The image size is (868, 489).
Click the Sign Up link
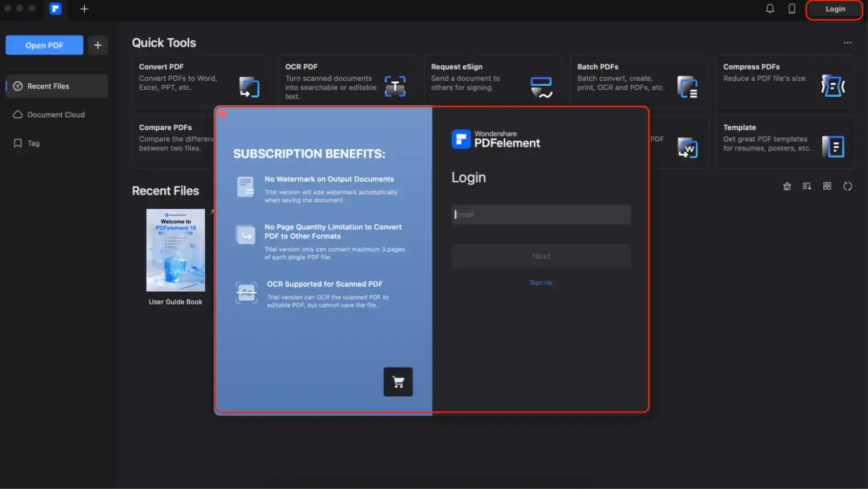541,282
